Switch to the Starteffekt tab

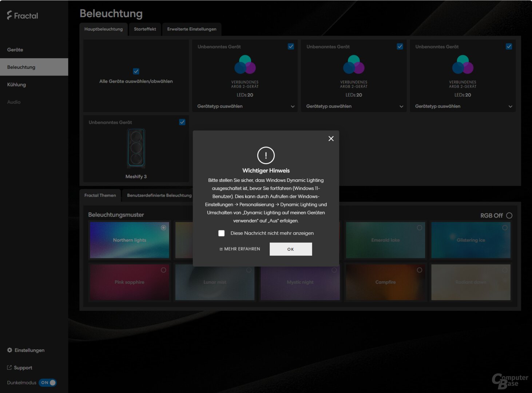[145, 29]
